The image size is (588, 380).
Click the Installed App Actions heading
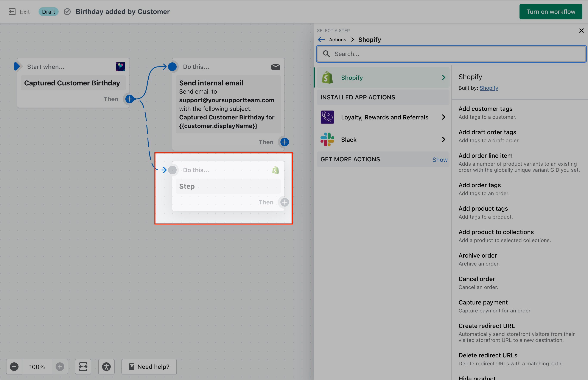(x=358, y=97)
